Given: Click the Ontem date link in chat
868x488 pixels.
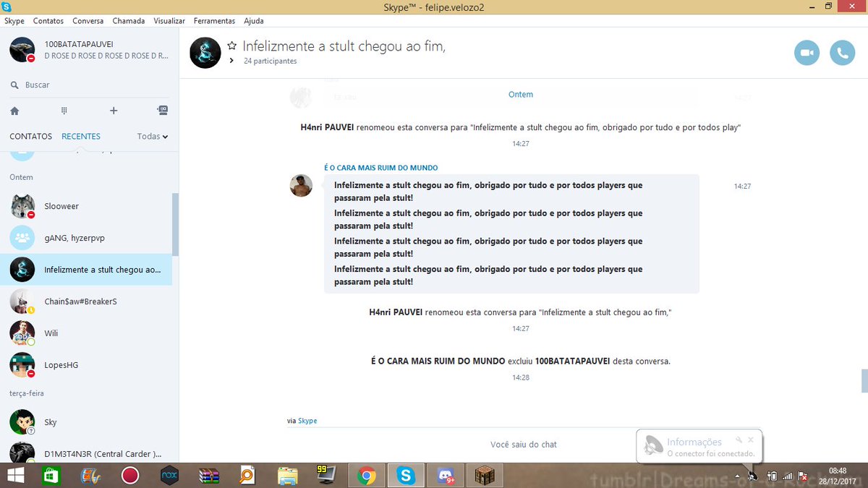Looking at the screenshot, I should (521, 95).
